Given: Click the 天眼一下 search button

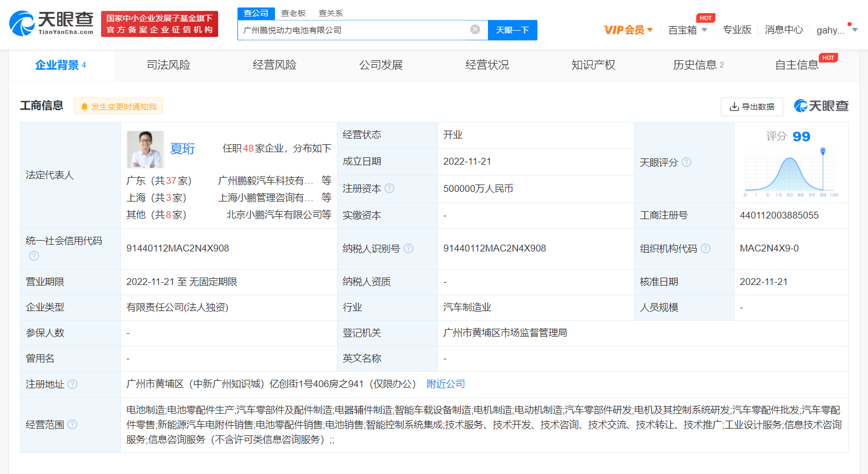Looking at the screenshot, I should coord(512,30).
